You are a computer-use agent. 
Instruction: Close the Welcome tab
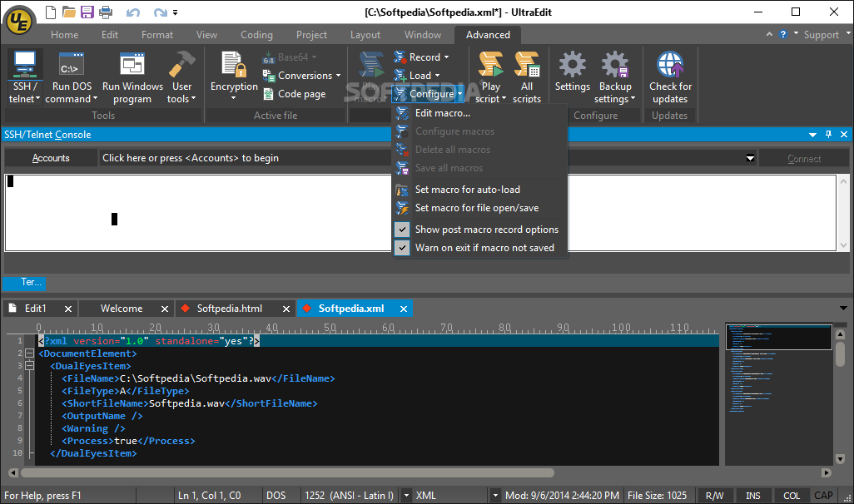coord(165,309)
